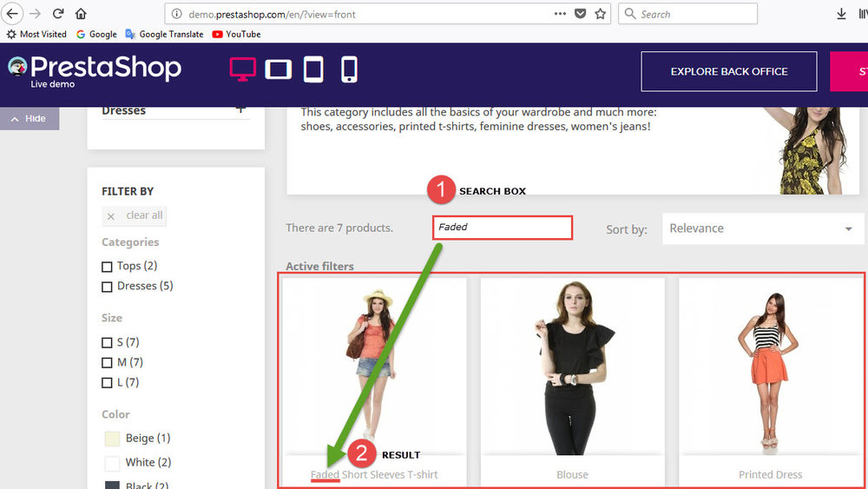This screenshot has width=868, height=489.
Task: Open the browser home page icon
Action: click(x=81, y=13)
